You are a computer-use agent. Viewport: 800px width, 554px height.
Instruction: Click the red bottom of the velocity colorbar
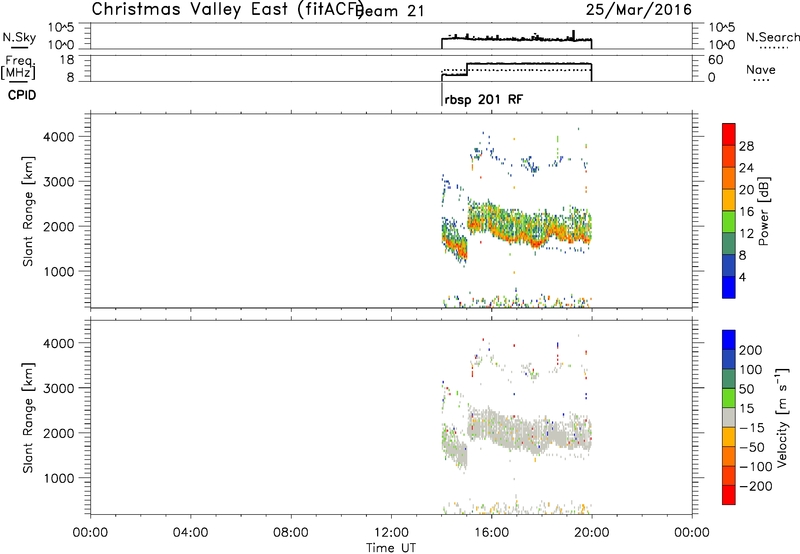(729, 495)
